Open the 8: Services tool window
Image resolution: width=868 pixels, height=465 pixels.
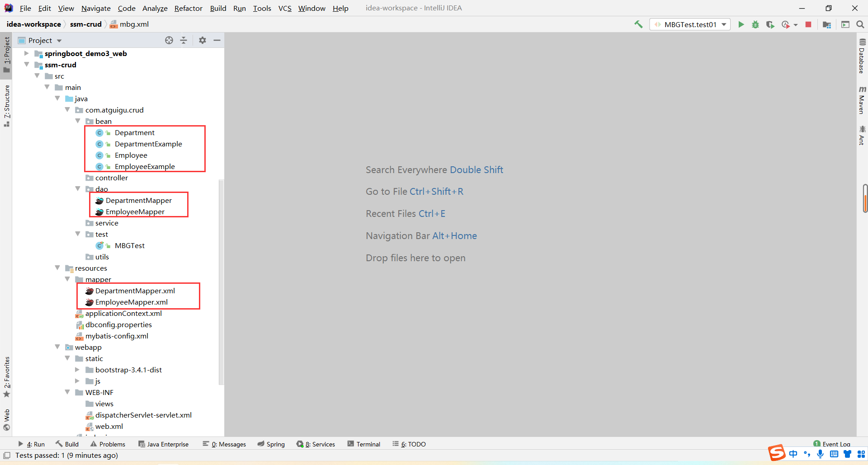(316, 444)
